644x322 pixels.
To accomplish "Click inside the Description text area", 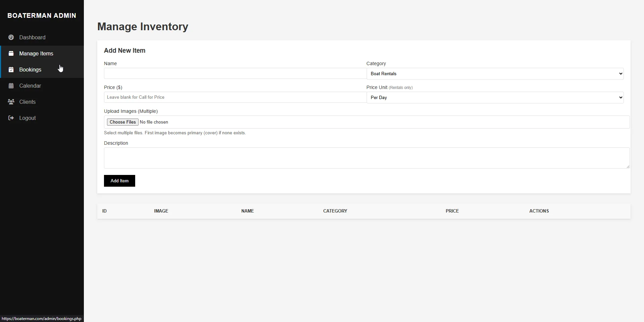I will [366, 158].
